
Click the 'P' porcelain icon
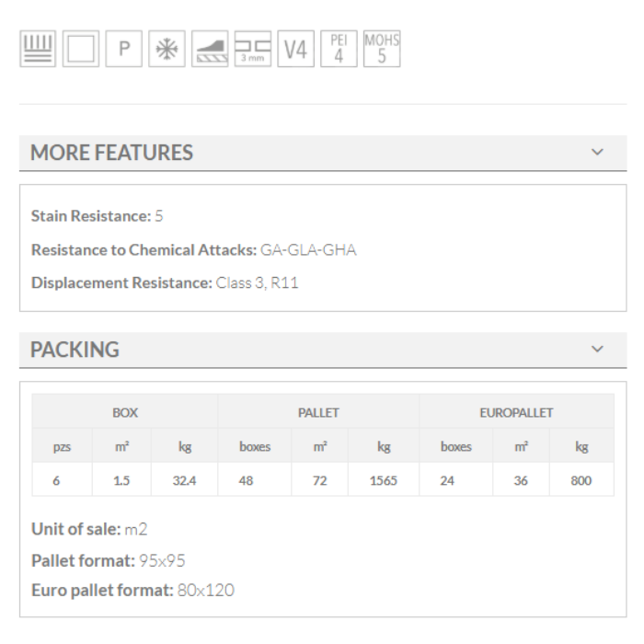[x=123, y=50]
